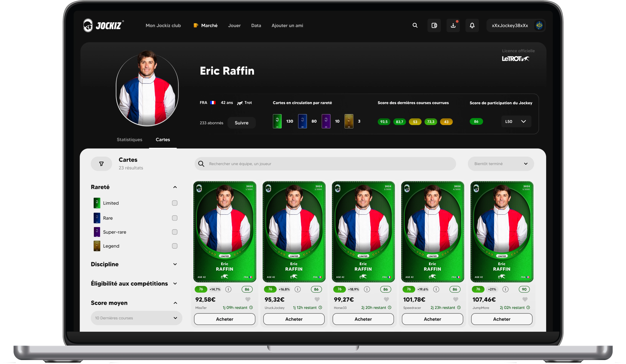Image resolution: width=626 pixels, height=364 pixels.
Task: Click the download icon with red dot
Action: click(x=453, y=25)
